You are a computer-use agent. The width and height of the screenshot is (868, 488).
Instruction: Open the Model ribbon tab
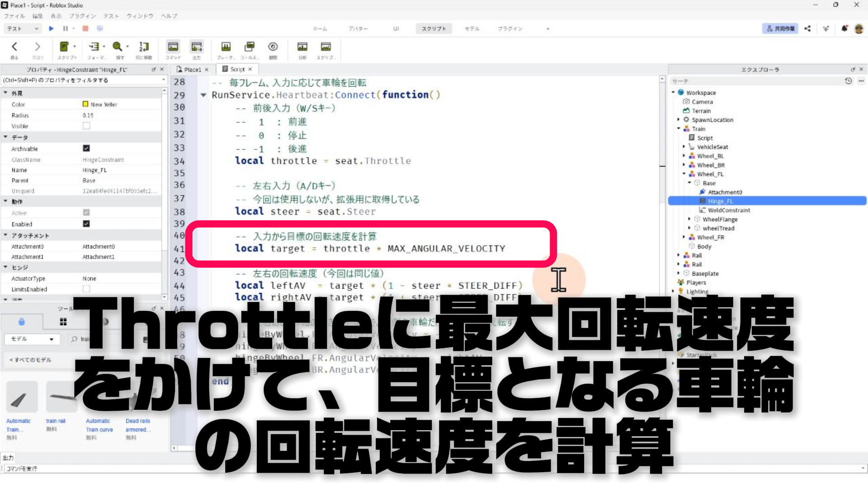[x=472, y=28]
